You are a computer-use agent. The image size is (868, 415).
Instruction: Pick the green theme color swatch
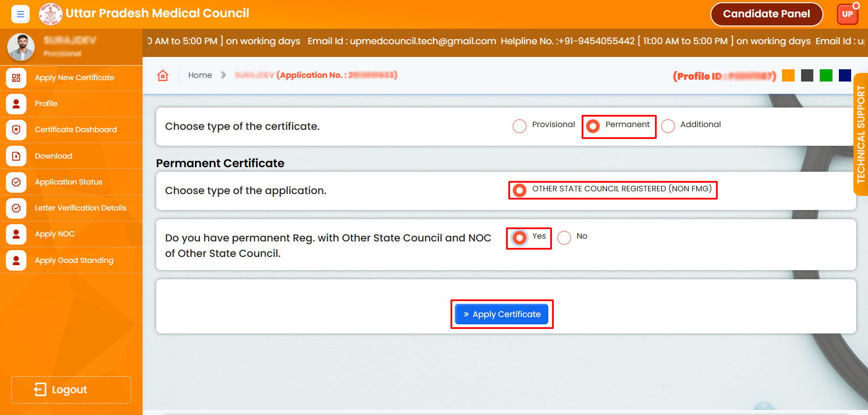826,76
